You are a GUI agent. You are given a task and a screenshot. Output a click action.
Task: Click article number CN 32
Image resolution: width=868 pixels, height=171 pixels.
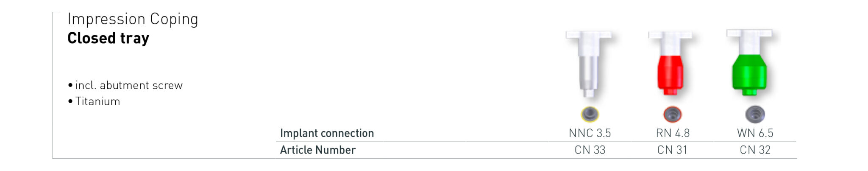[x=755, y=150]
